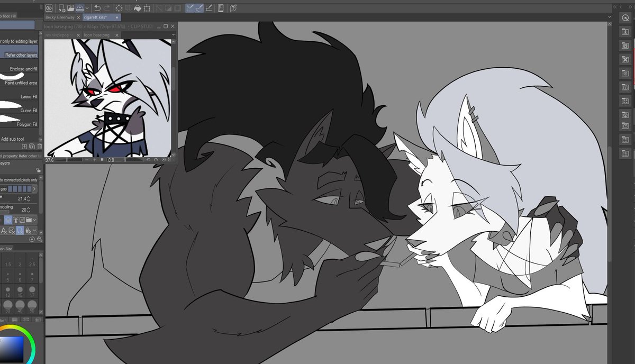Screen dimensions: 635x364
Task: Click the Undo arrow icon
Action: pos(97,8)
